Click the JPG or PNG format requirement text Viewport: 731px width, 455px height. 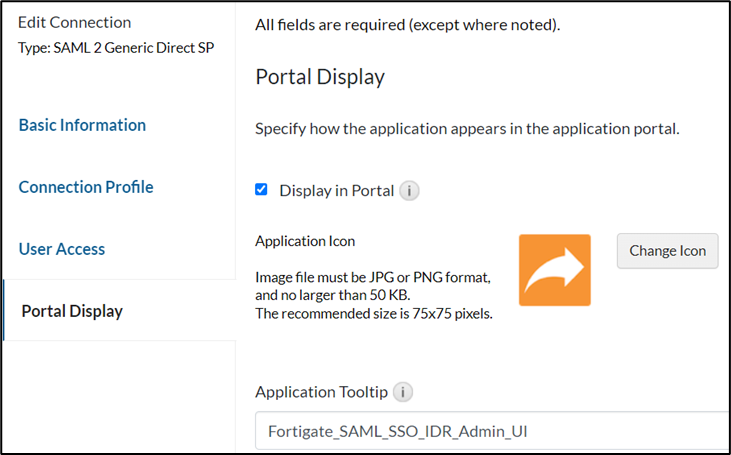pos(373,276)
